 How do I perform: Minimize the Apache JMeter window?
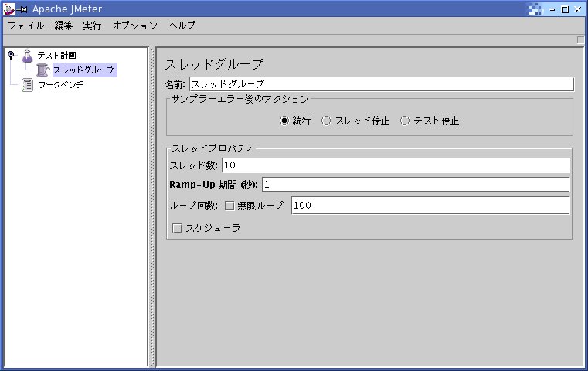pyautogui.click(x=552, y=10)
